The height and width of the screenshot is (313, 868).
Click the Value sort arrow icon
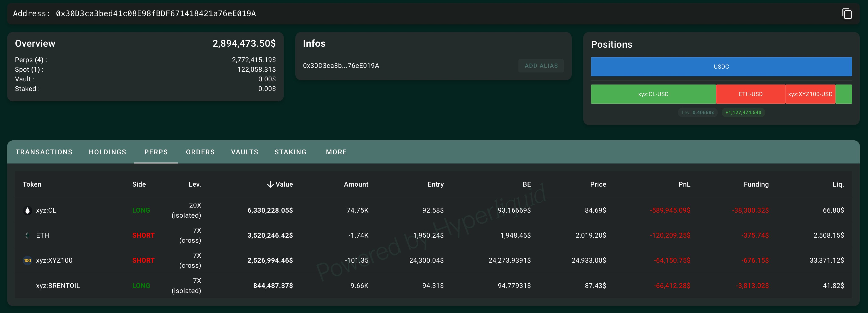click(270, 184)
